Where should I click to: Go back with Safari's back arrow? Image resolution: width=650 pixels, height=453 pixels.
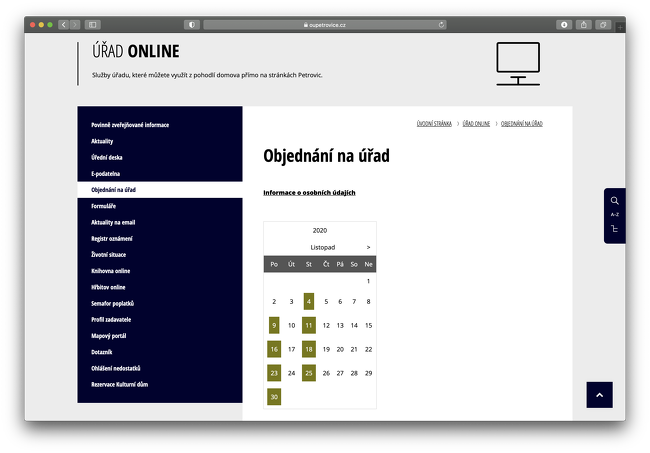63,24
